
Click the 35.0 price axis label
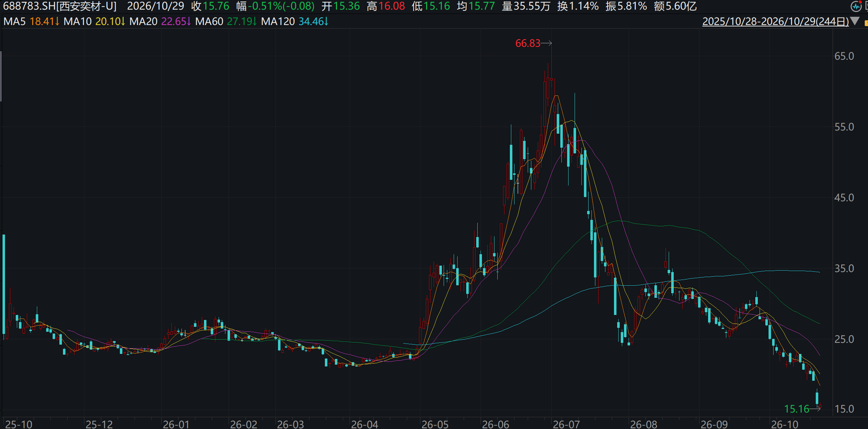click(844, 268)
